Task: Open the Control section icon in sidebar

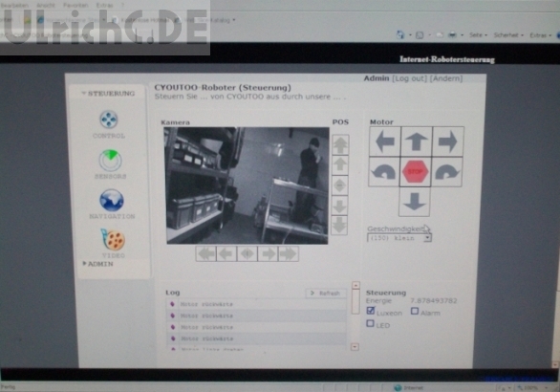Action: [x=109, y=120]
